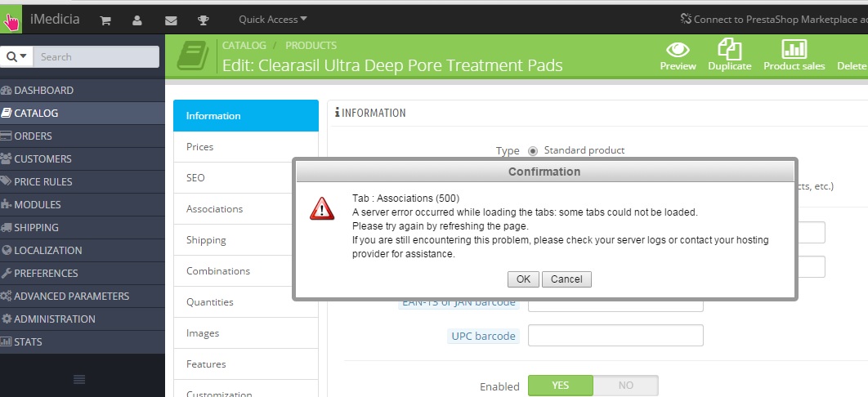
Task: Select the Quantities product tab
Action: [x=246, y=302]
